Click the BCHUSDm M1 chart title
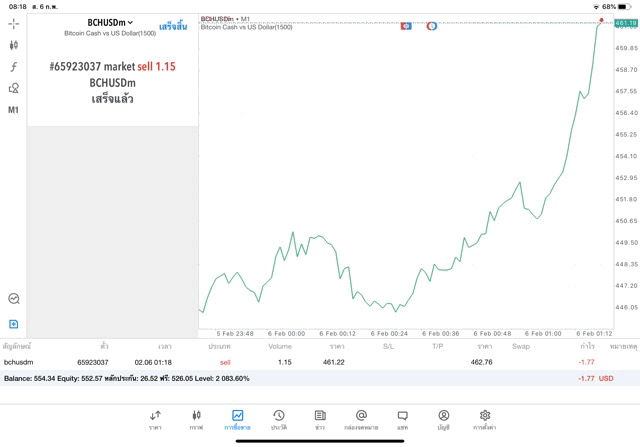Screen dimensions: 640x447 pyautogui.click(x=225, y=19)
